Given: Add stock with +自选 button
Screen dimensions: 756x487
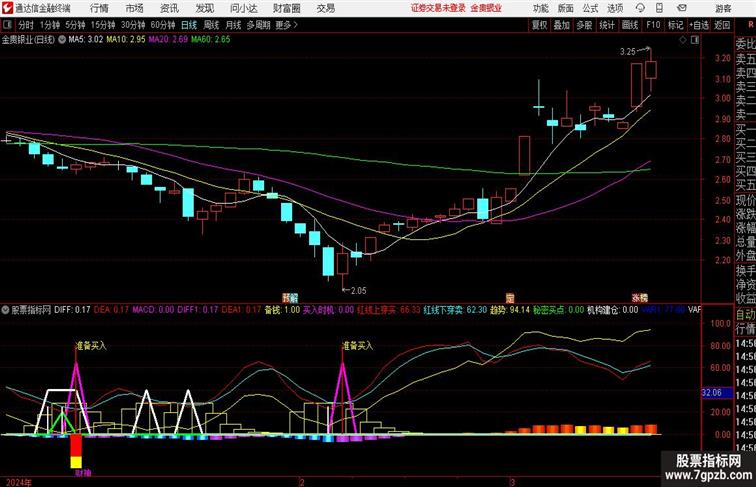Looking at the screenshot, I should 699,25.
